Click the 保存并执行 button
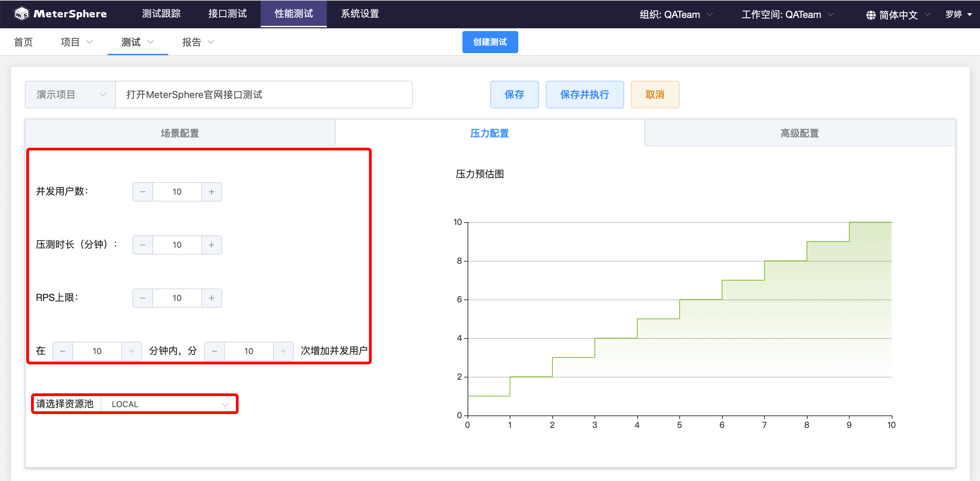 tap(584, 95)
